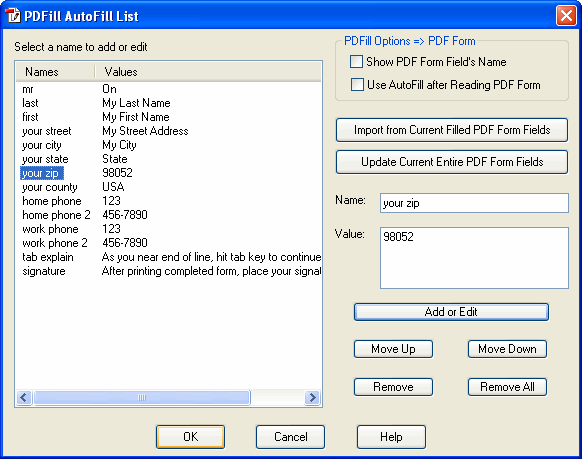The width and height of the screenshot is (582, 459).
Task: Close the PDFill AutoFill List dialog
Action: 566,16
